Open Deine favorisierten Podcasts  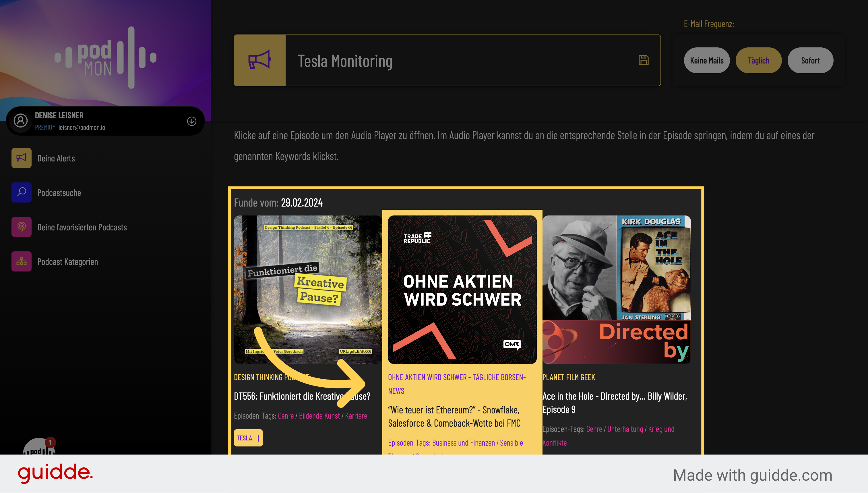[x=82, y=227]
